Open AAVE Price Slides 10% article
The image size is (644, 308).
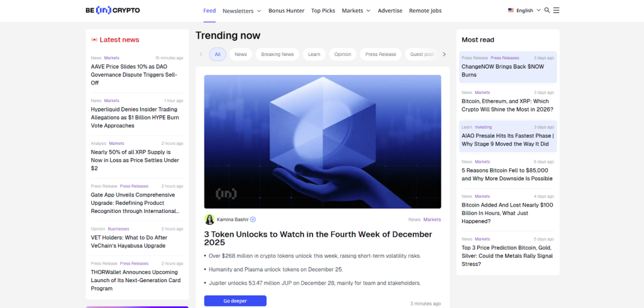(135, 75)
